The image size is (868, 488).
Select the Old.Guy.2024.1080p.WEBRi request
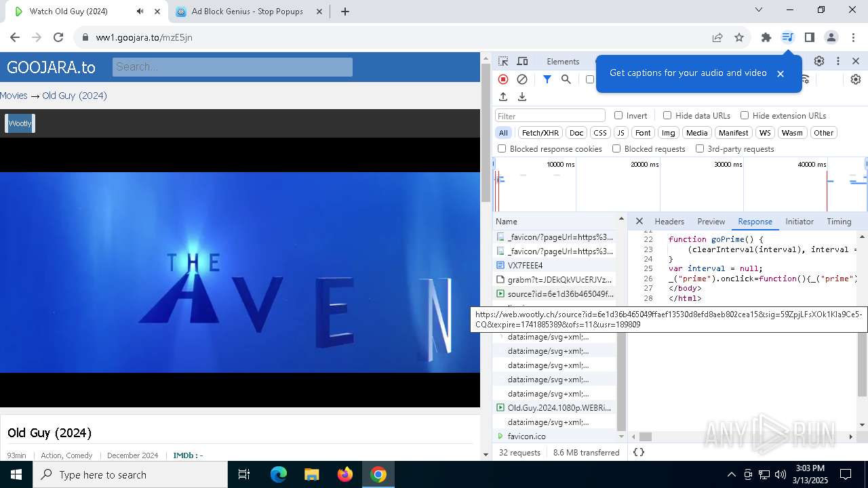coord(555,407)
